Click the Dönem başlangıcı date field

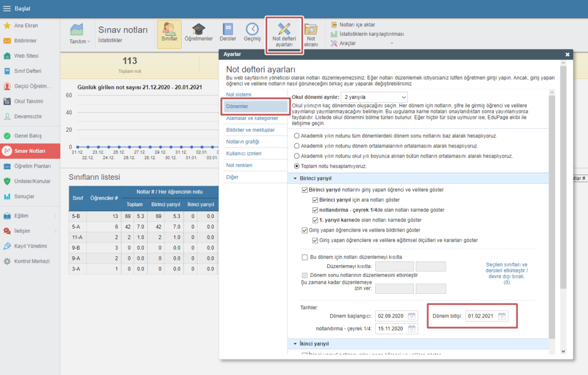click(397, 316)
